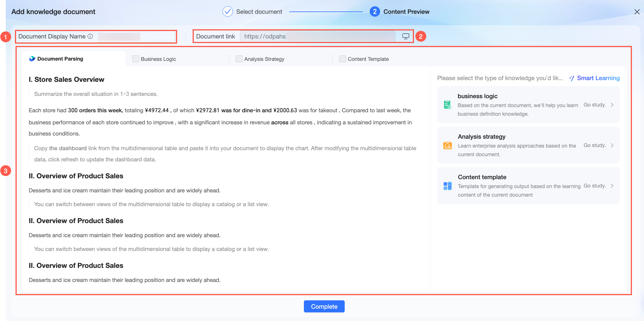Open the Content Preview step
Screen dimensions: 644x321
click(399, 11)
